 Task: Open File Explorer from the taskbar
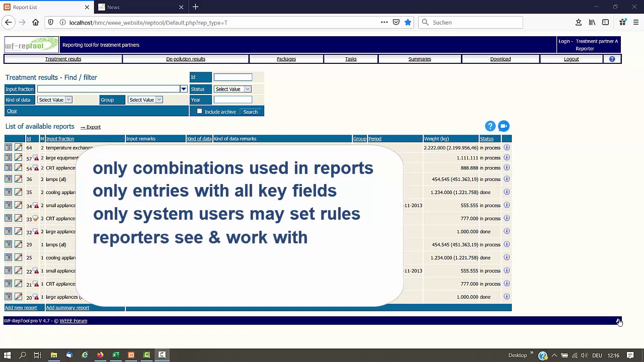(x=54, y=355)
